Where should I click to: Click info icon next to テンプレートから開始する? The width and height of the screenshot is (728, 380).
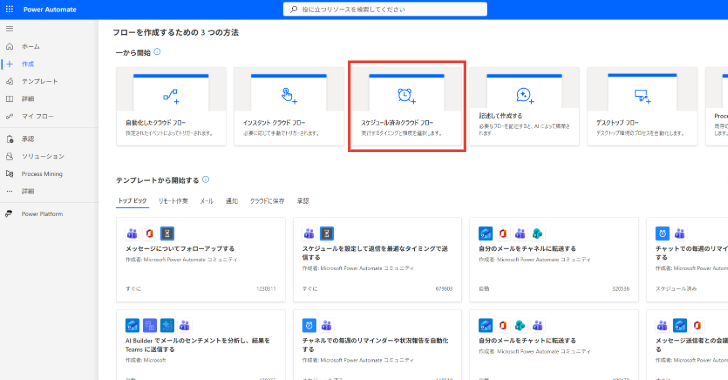(206, 179)
